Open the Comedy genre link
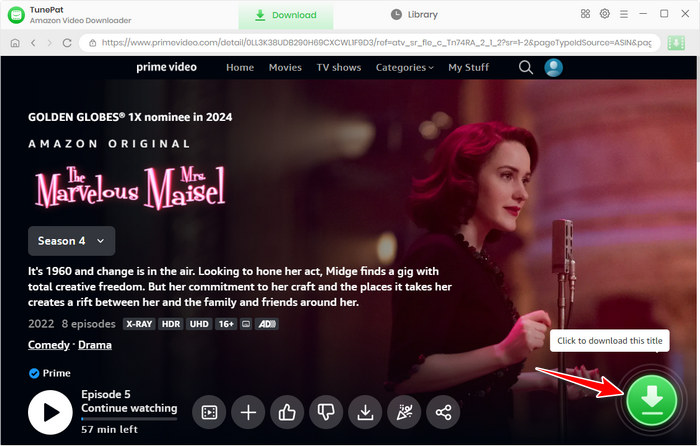The height and width of the screenshot is (446, 700). (49, 345)
